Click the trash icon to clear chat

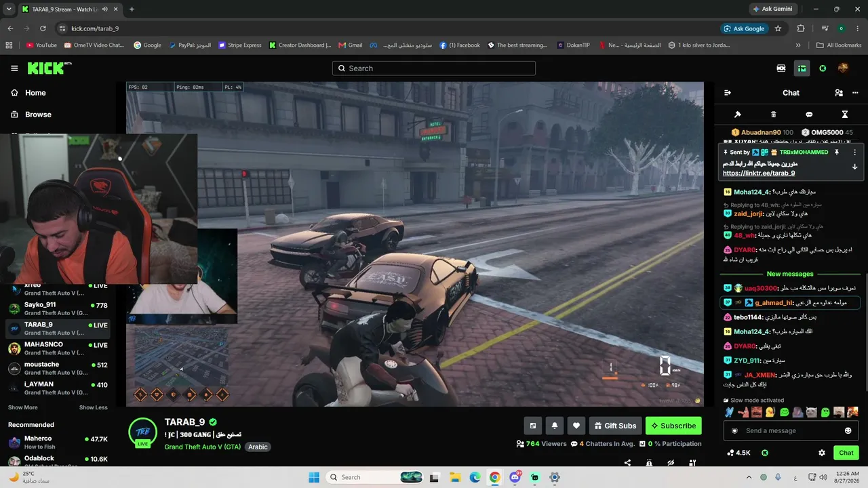(x=774, y=115)
